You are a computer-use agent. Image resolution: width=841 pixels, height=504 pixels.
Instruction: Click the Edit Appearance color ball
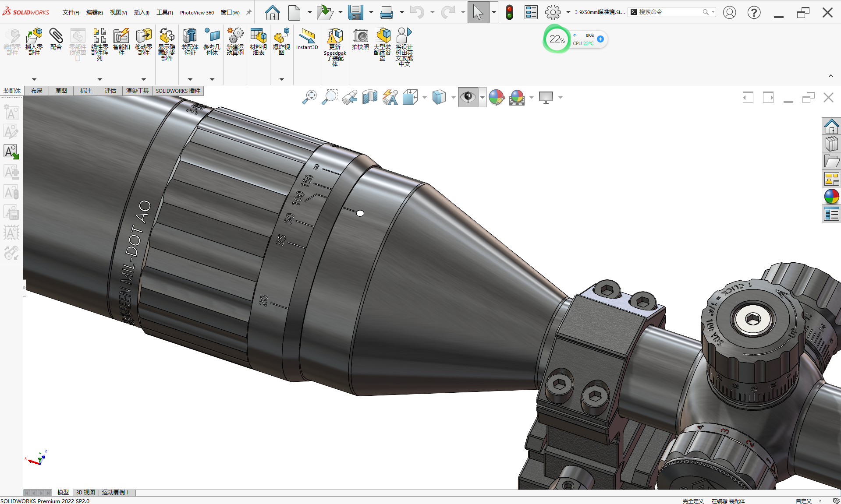497,97
